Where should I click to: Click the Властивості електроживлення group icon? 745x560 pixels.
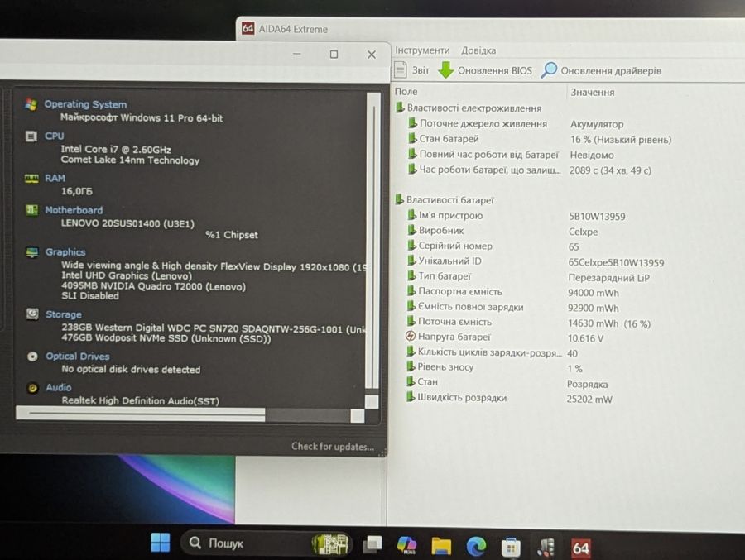[400, 108]
